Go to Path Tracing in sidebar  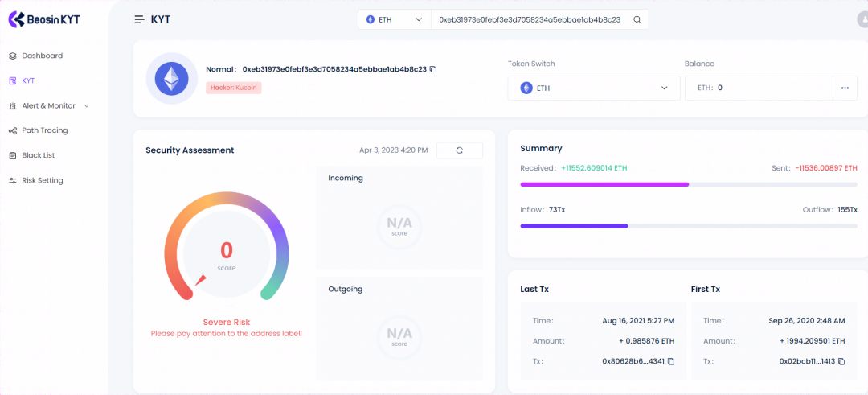pyautogui.click(x=44, y=130)
